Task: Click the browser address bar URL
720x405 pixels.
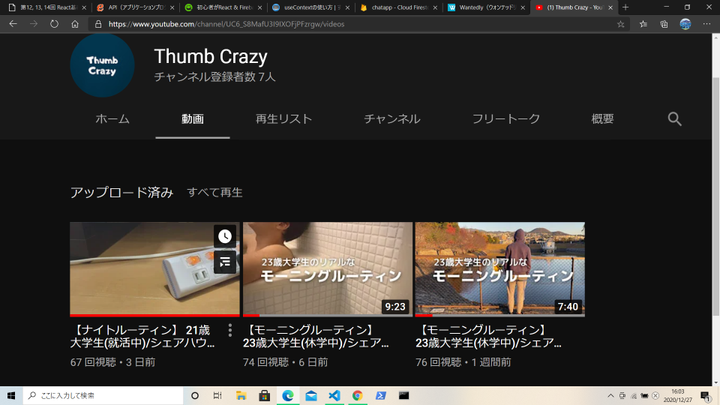Action: coord(226,24)
